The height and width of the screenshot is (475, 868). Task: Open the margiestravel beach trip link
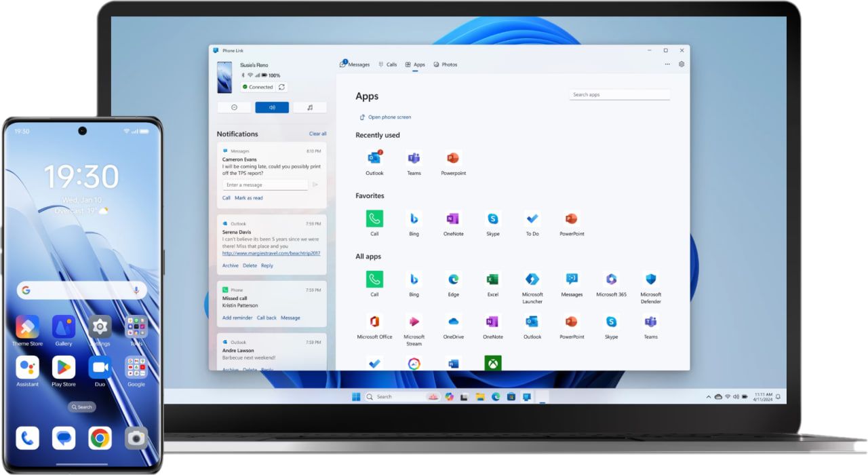pos(271,253)
